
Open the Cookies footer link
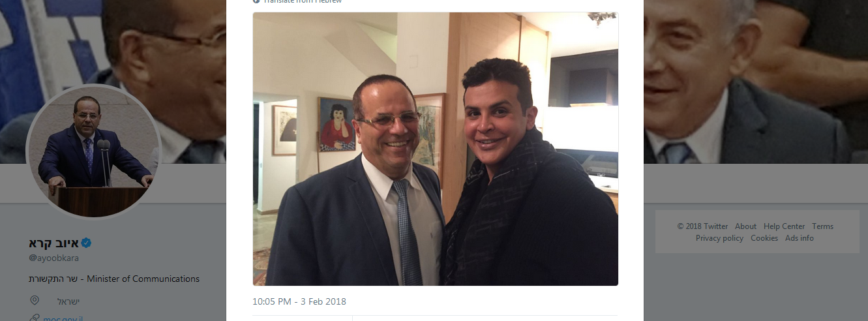coord(764,238)
